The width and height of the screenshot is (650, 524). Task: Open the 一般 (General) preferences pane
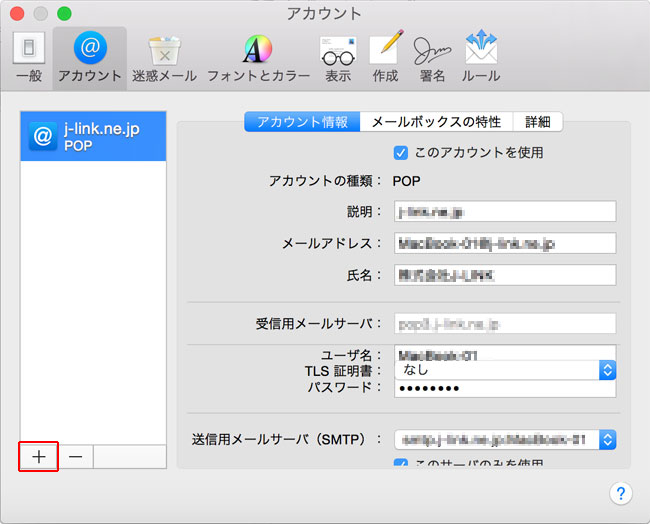[x=29, y=58]
